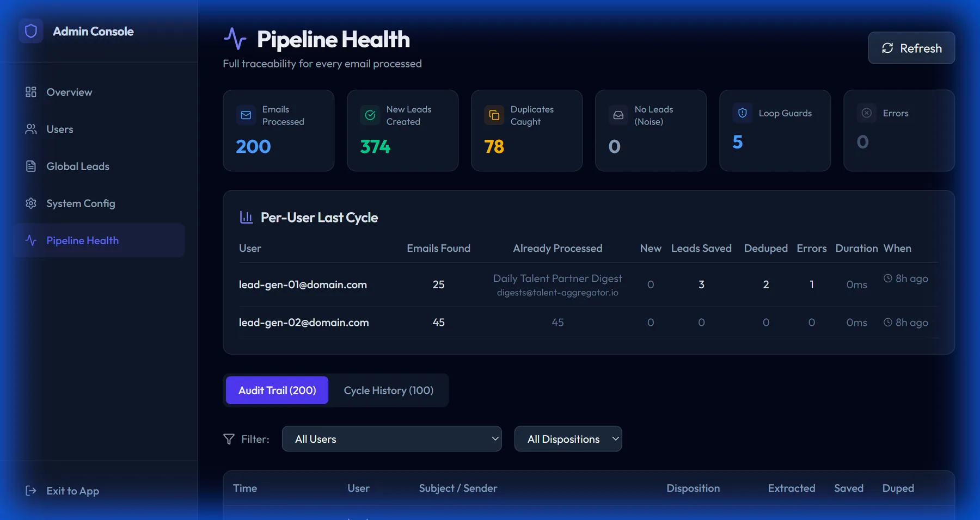Click the clock icon in lead-gen-02 row

pos(888,322)
